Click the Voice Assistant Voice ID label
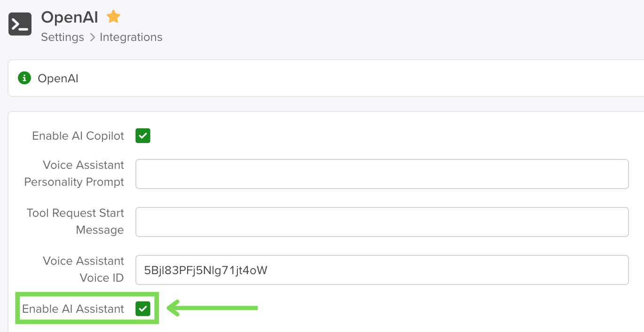This screenshot has height=332, width=644. (x=84, y=269)
